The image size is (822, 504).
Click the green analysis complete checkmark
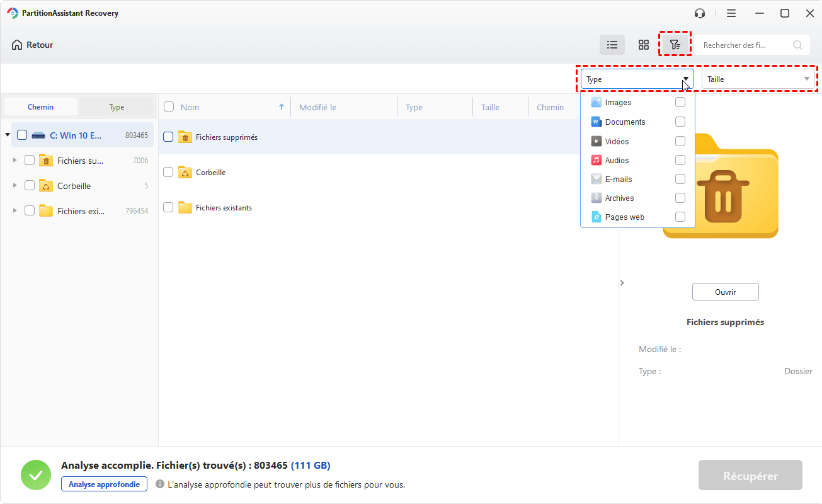pos(36,475)
